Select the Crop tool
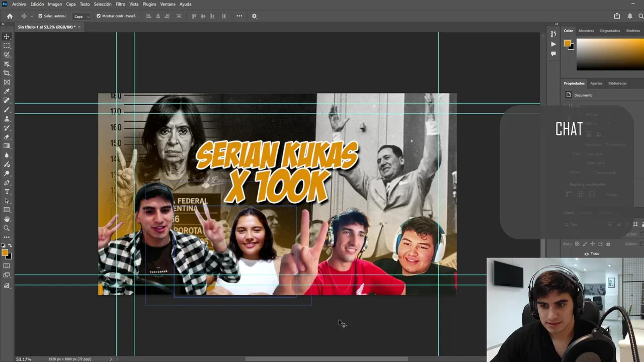 click(7, 73)
